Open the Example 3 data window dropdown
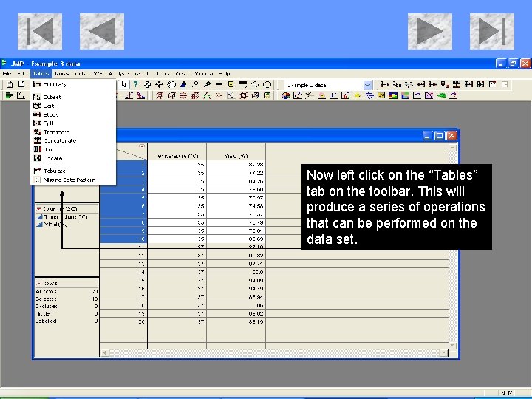 click(368, 85)
